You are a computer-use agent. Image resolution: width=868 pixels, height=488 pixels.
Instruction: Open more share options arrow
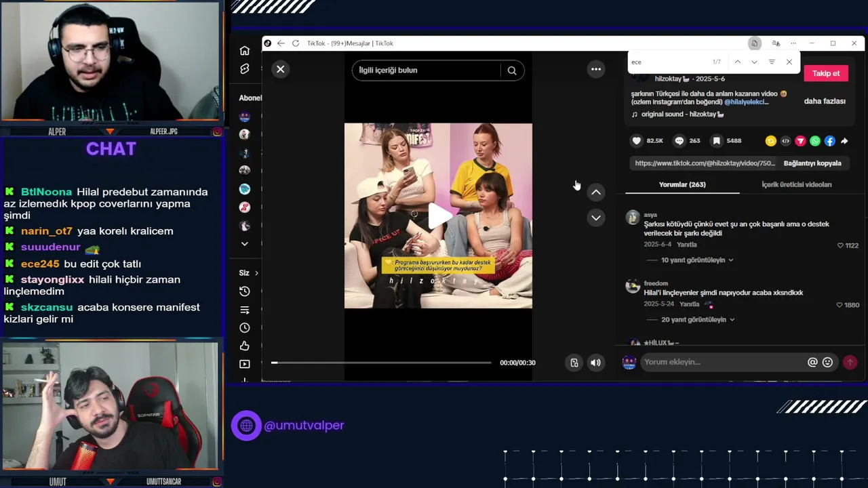pyautogui.click(x=844, y=141)
